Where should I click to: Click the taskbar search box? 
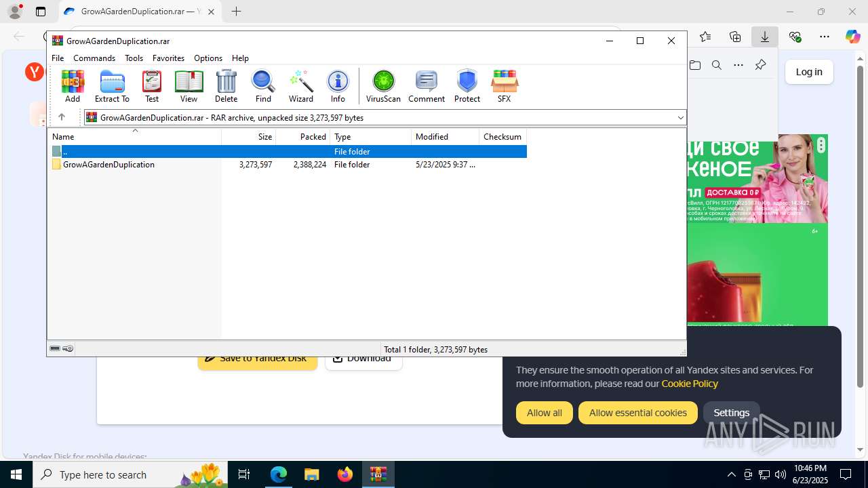pyautogui.click(x=131, y=474)
